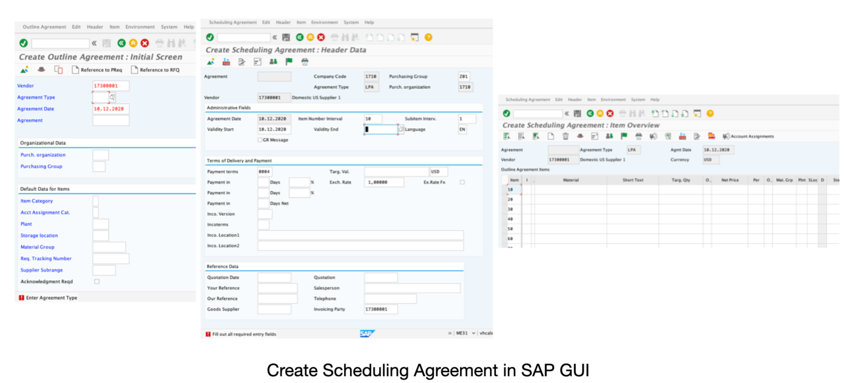Collapse command field arrows in Item Overview window

pos(567,113)
